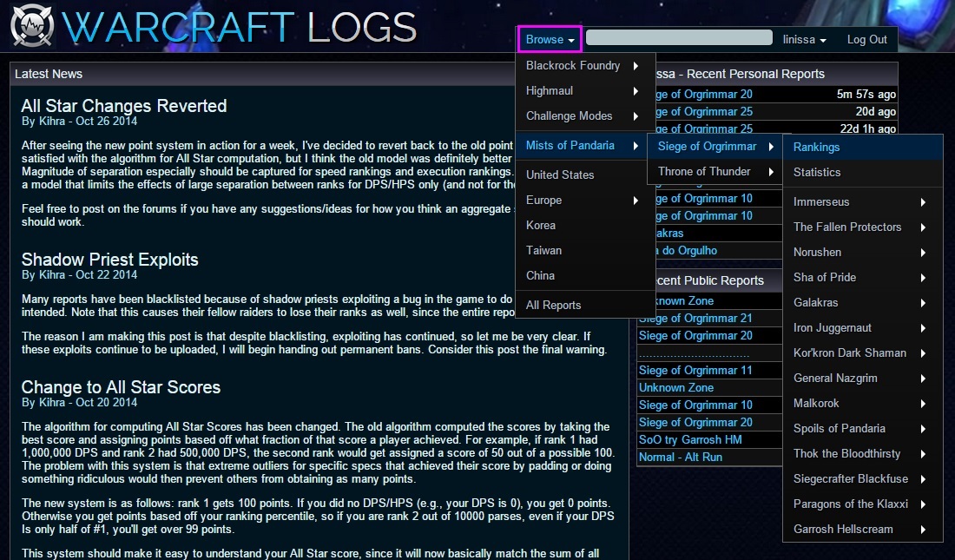Pick Immerseus from boss list

[x=821, y=201]
